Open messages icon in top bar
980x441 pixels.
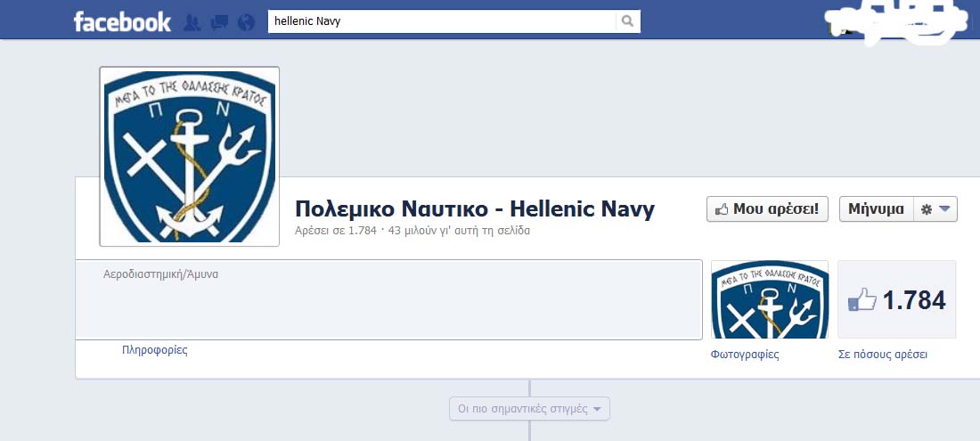coord(219,22)
